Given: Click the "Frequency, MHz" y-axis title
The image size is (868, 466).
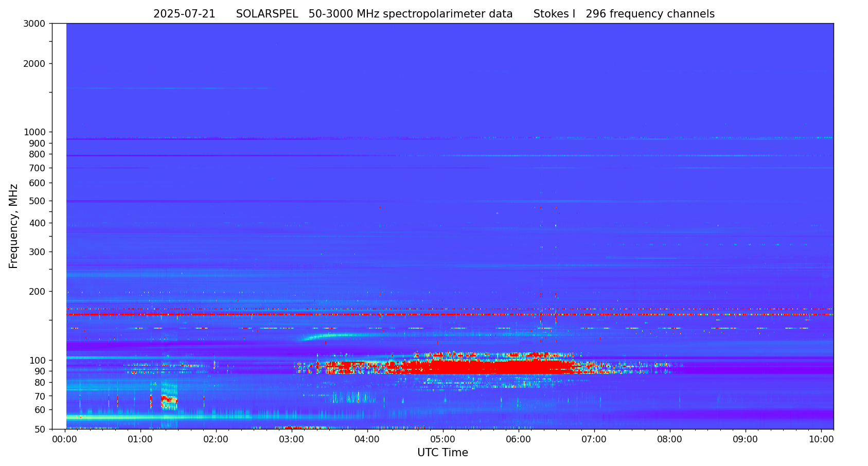Looking at the screenshot, I should [x=13, y=226].
